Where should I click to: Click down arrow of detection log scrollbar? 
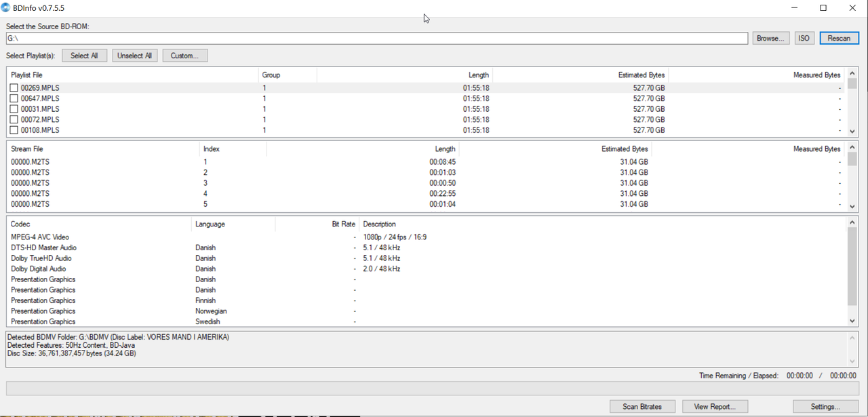pos(852,361)
